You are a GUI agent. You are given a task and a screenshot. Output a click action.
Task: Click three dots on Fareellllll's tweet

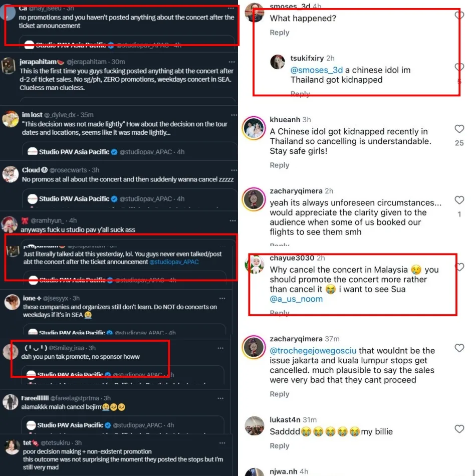tap(220, 398)
